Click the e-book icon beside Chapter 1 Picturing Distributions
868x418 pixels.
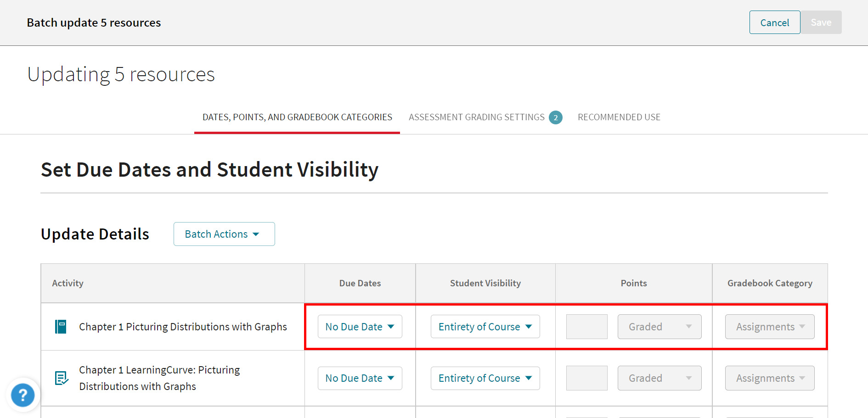(x=61, y=327)
